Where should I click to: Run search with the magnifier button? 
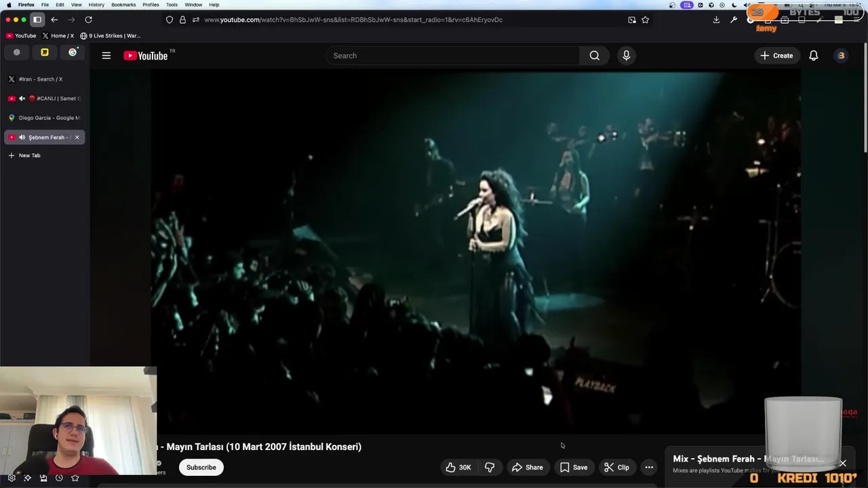point(595,56)
